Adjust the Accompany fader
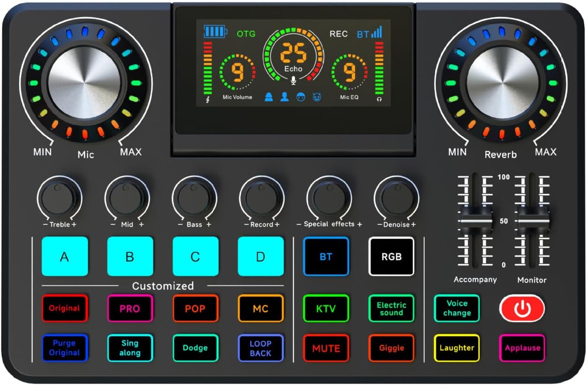588x385 pixels. [x=475, y=221]
